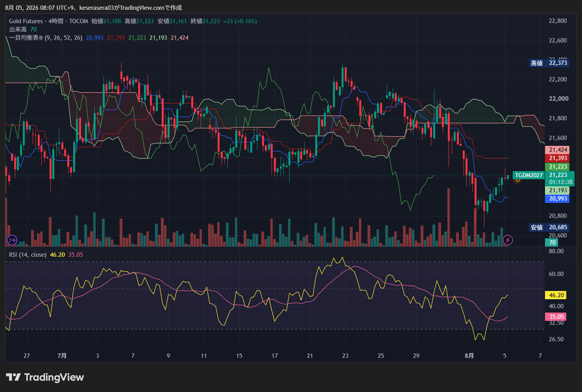This screenshot has width=582, height=392.
Task: Click the snapshot creation line mentioning keserasera03
Action: [93, 8]
